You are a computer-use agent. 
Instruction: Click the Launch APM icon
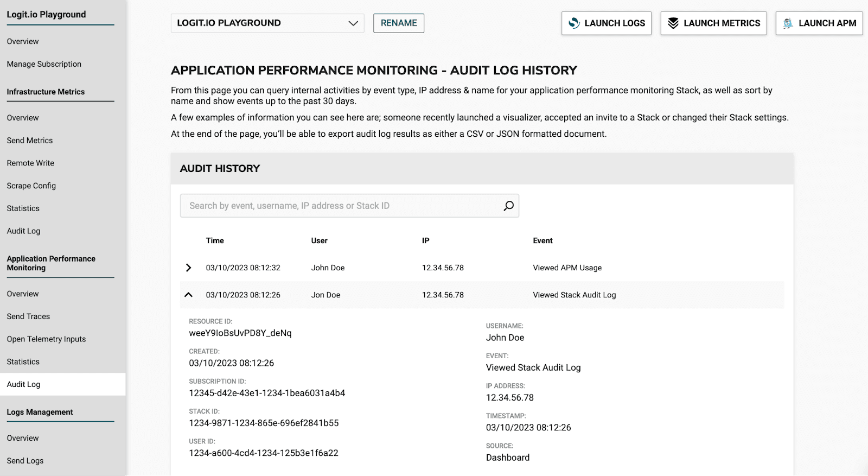point(788,23)
